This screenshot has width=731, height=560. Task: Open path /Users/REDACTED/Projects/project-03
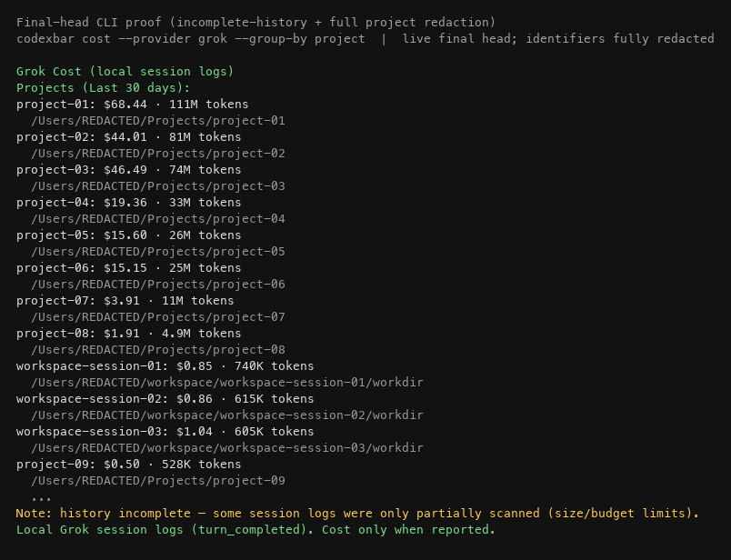[x=158, y=186]
